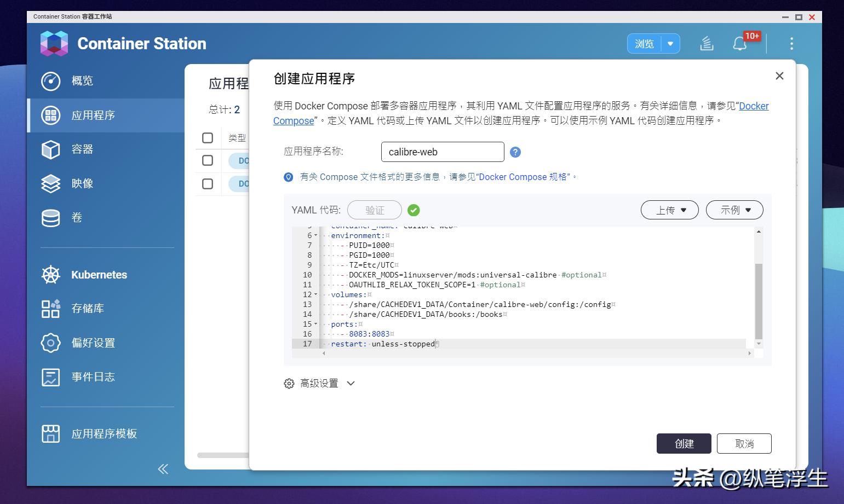This screenshot has height=504, width=844.
Task: Tick the second application row checkbox
Action: coord(208,184)
